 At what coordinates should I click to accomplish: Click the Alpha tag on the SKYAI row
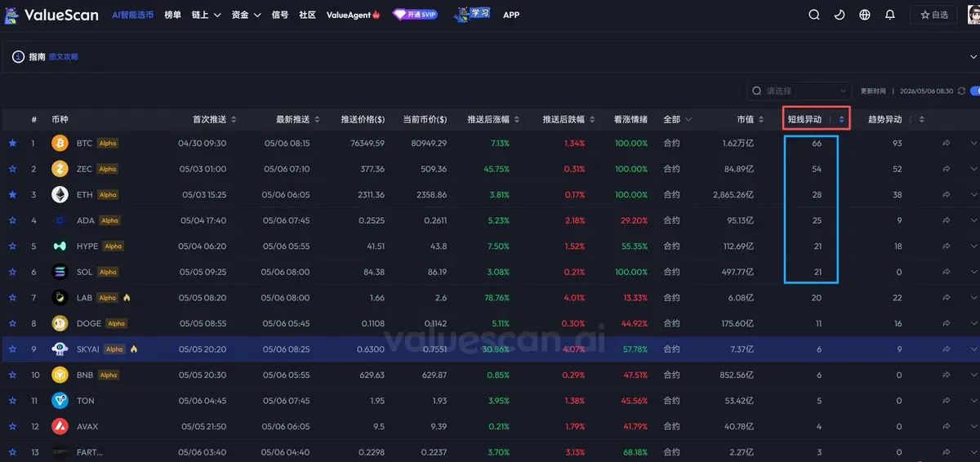[x=114, y=349]
